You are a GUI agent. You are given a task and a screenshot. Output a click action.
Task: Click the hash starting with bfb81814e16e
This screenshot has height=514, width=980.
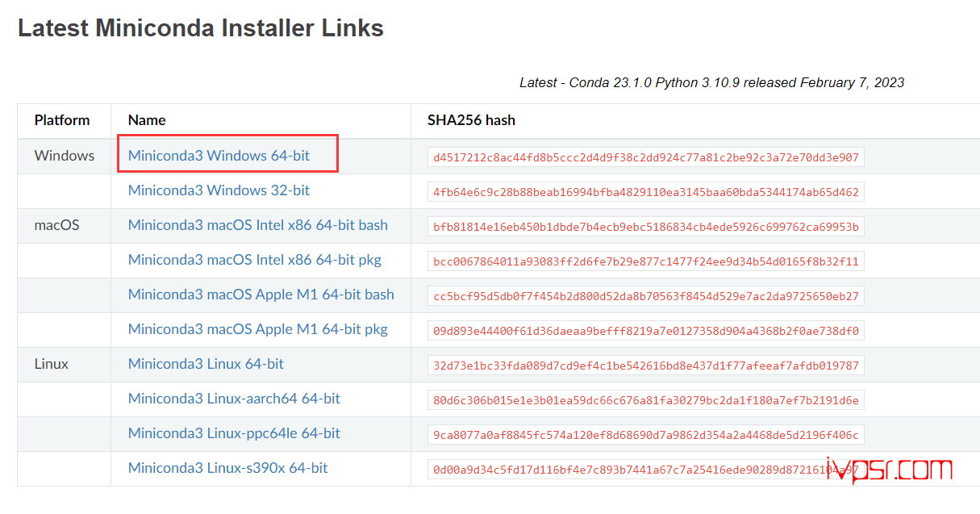click(646, 227)
